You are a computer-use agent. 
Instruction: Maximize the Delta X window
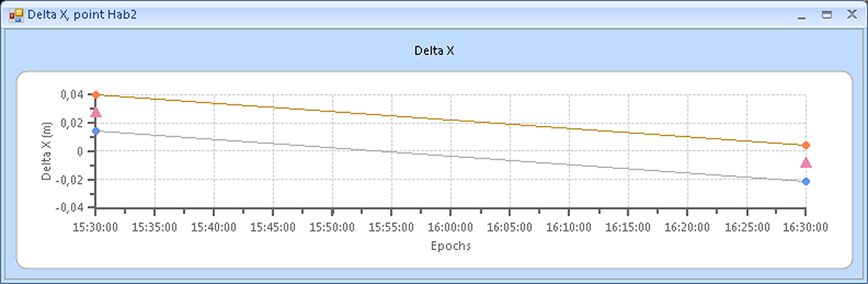(x=827, y=14)
